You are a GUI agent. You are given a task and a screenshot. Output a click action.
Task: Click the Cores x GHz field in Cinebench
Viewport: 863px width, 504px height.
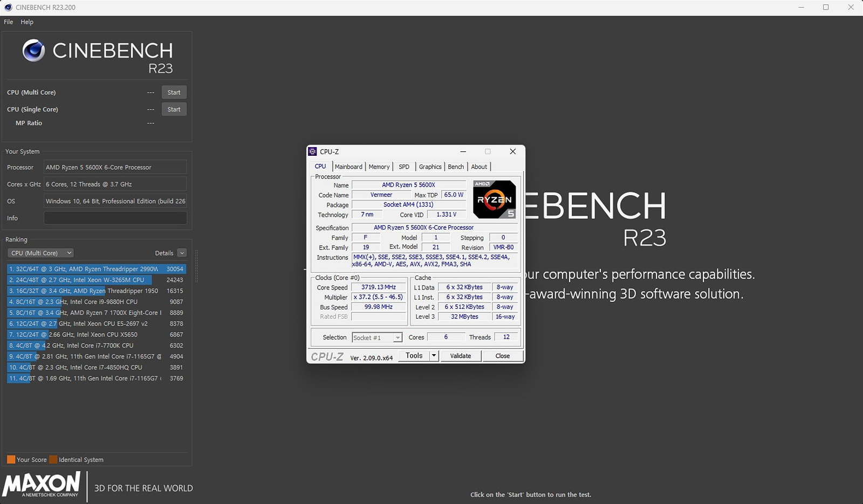115,184
